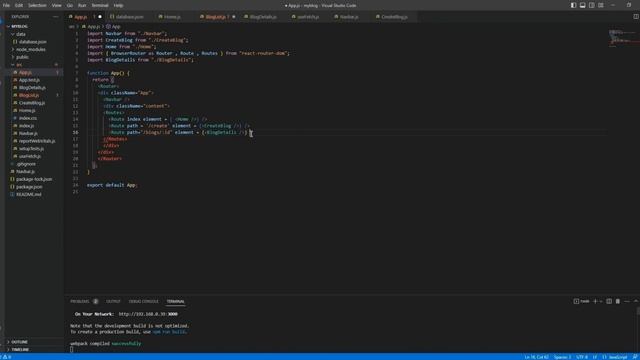Toggle bottom panel layout icon
Screen dimensions: 640x360
tap(582, 5)
